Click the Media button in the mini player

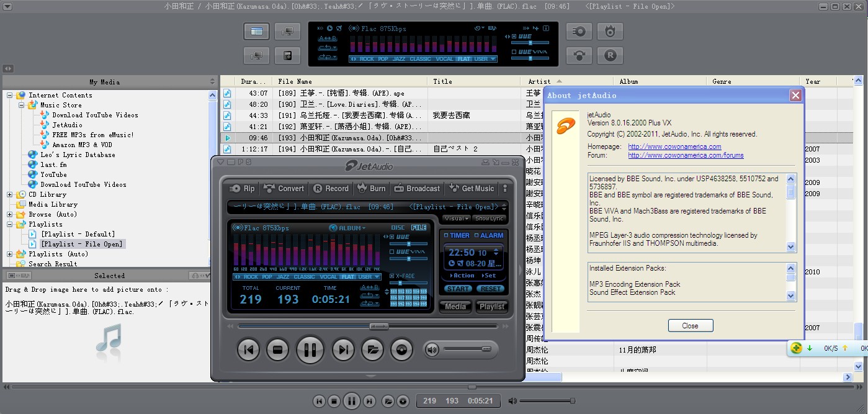[455, 306]
